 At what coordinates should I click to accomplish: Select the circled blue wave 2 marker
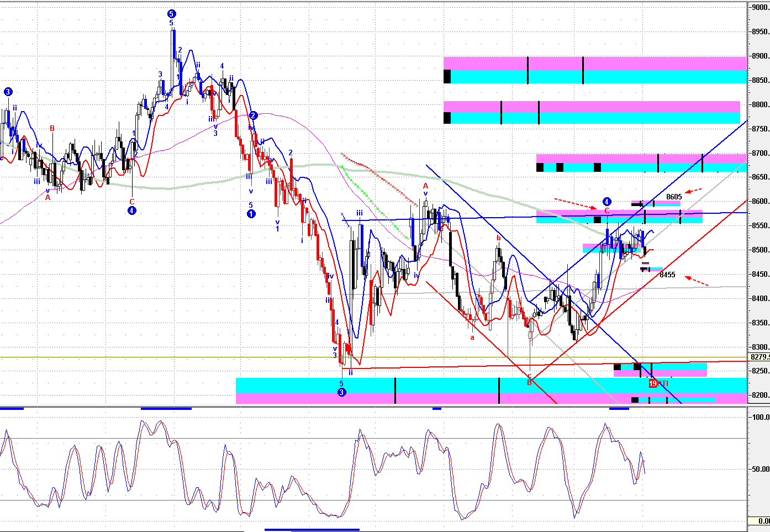pyautogui.click(x=253, y=115)
